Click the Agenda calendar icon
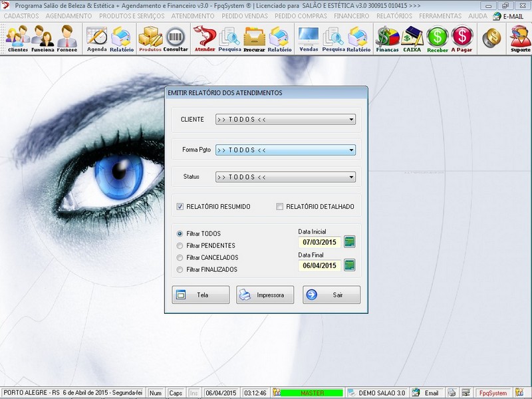 click(96, 39)
